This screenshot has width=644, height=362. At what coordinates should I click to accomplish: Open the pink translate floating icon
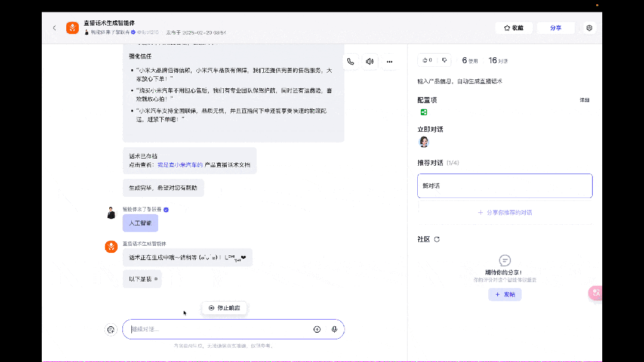[x=596, y=293]
